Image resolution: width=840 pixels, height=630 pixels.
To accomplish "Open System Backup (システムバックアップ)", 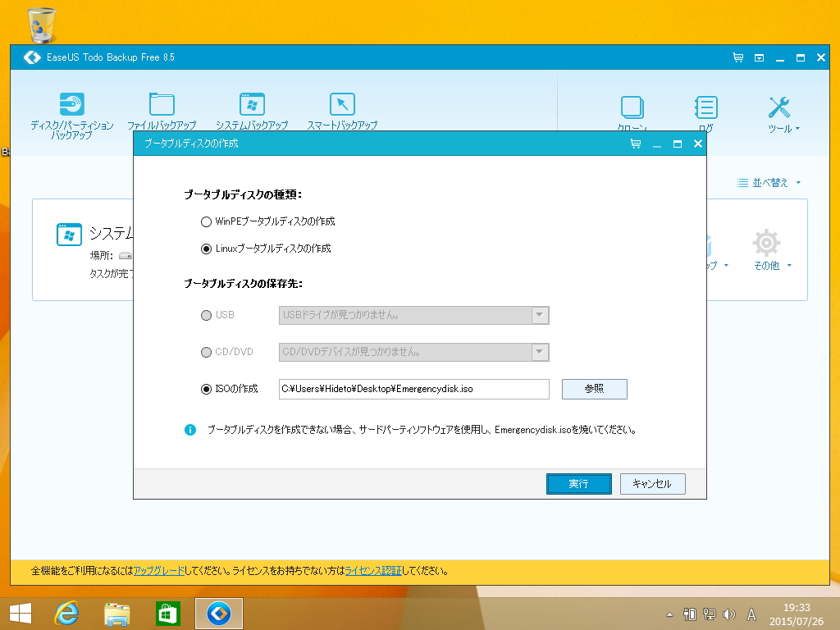I will [x=252, y=111].
